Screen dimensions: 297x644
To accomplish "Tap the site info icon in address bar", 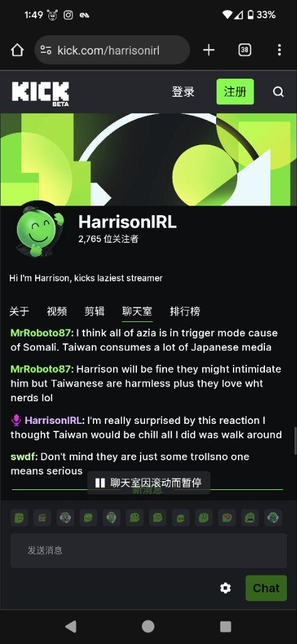I will coord(46,50).
